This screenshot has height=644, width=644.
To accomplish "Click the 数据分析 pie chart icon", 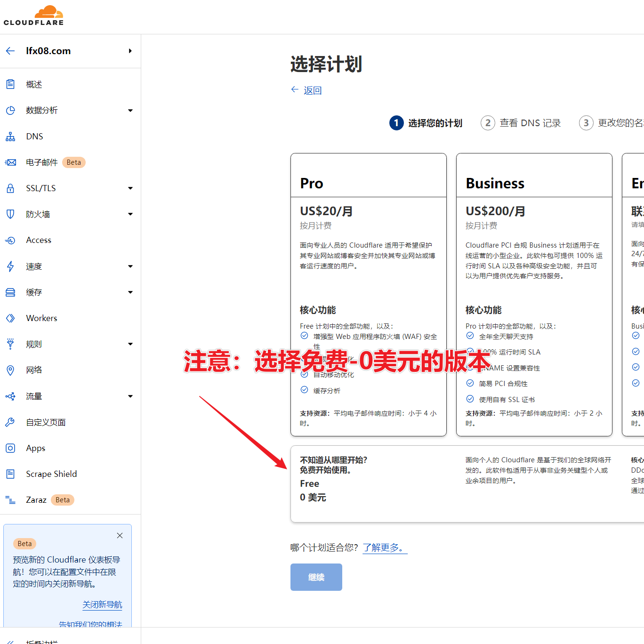I will (10, 111).
